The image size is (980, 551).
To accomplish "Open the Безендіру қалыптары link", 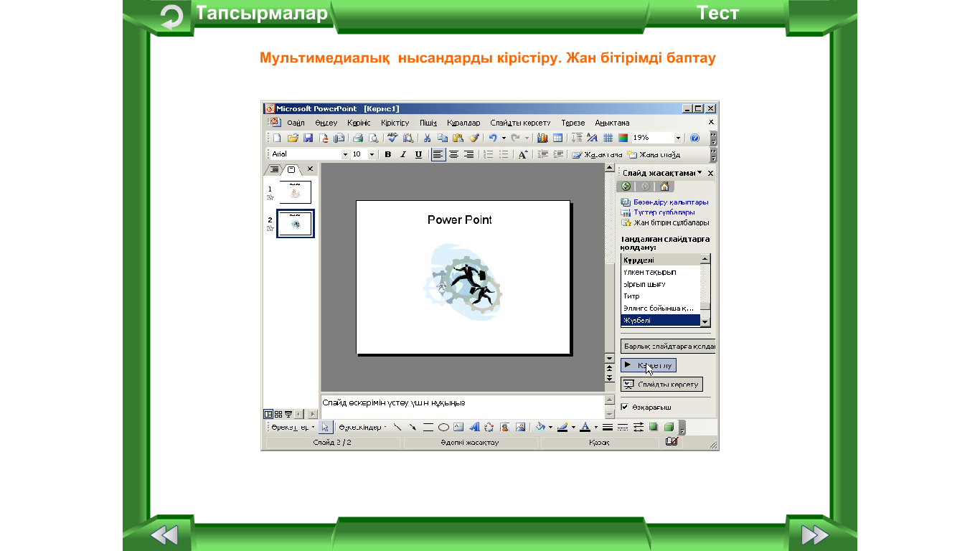I will 671,202.
